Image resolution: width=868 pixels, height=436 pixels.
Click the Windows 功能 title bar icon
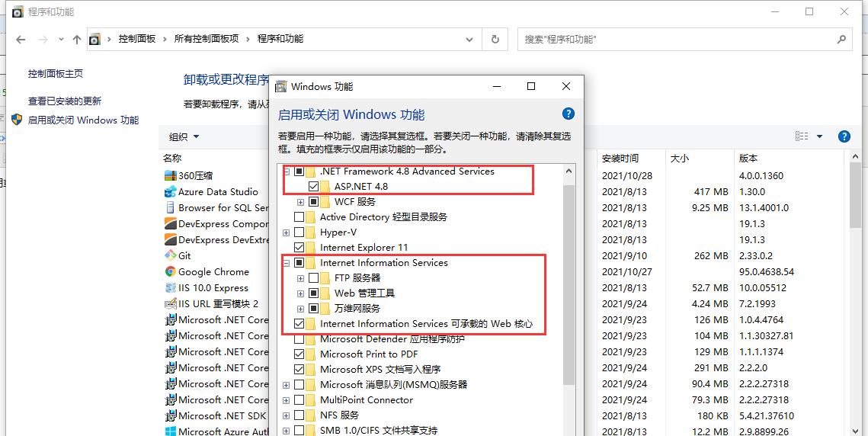click(x=281, y=86)
